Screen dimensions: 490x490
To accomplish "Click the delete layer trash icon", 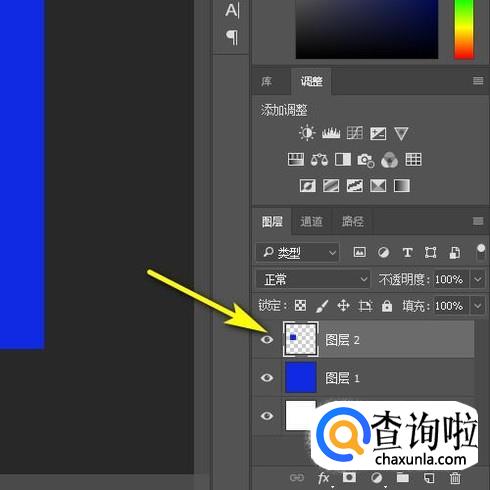I will pos(455,478).
